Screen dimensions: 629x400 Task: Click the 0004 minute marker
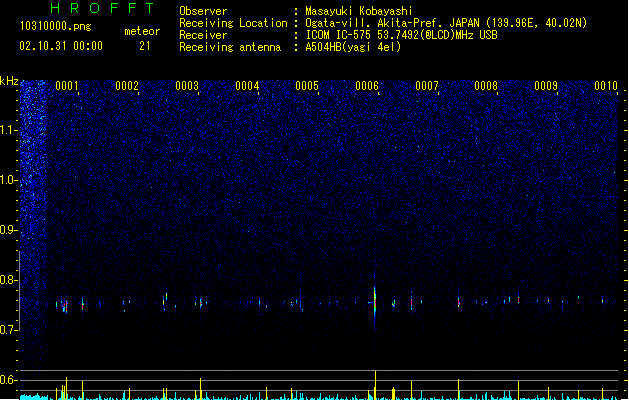[247, 86]
